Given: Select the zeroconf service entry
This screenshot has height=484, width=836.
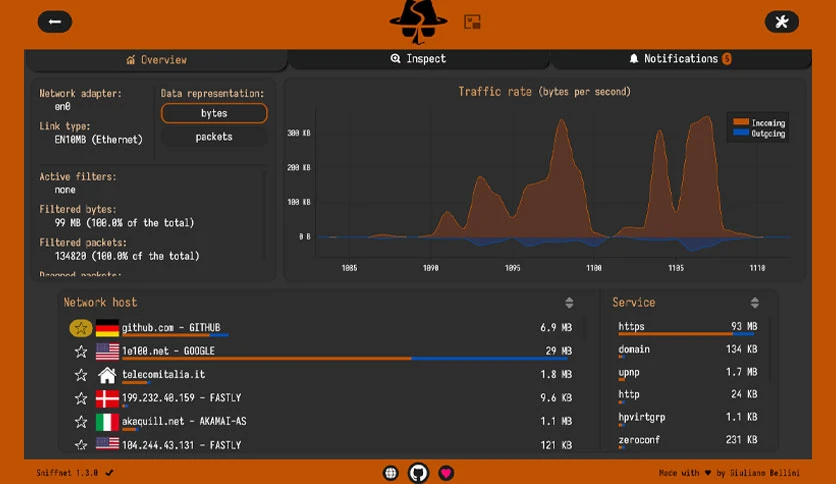Looking at the screenshot, I should [688, 441].
